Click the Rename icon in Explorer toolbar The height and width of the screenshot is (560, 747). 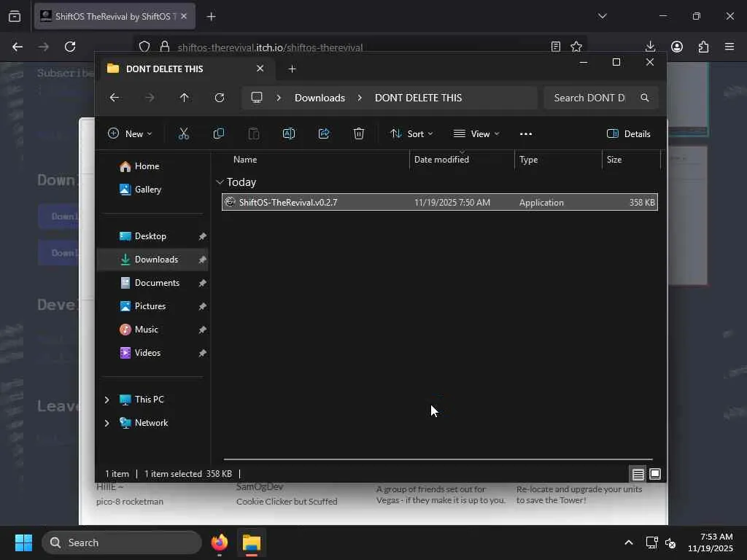click(289, 134)
